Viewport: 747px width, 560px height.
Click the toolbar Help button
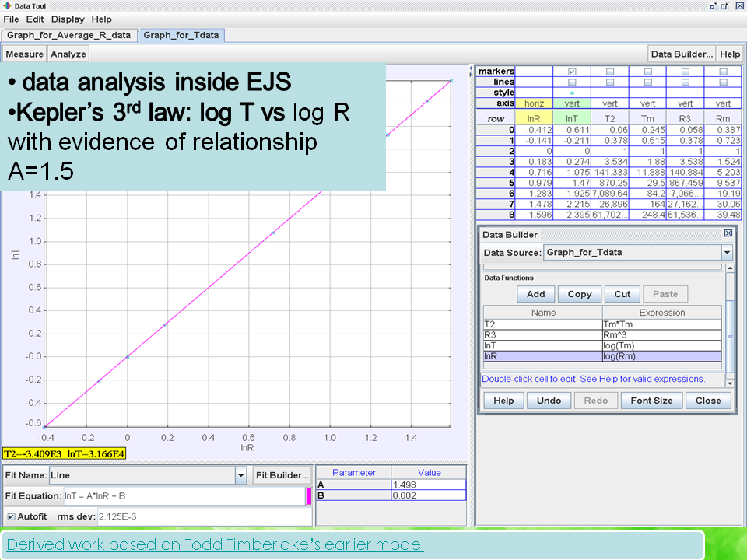(x=730, y=54)
